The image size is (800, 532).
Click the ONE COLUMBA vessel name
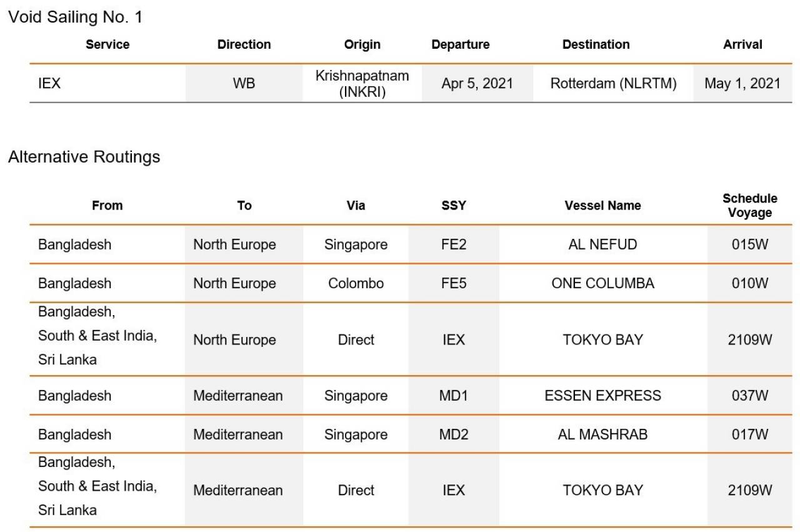coord(602,283)
